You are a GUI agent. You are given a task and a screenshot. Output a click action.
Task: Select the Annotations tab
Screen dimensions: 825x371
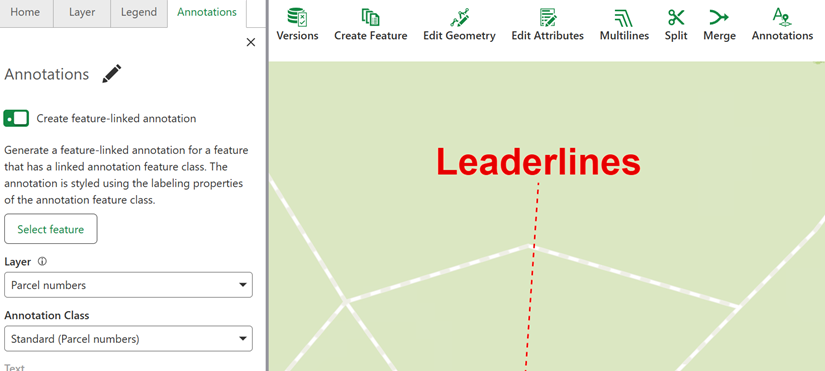click(207, 13)
